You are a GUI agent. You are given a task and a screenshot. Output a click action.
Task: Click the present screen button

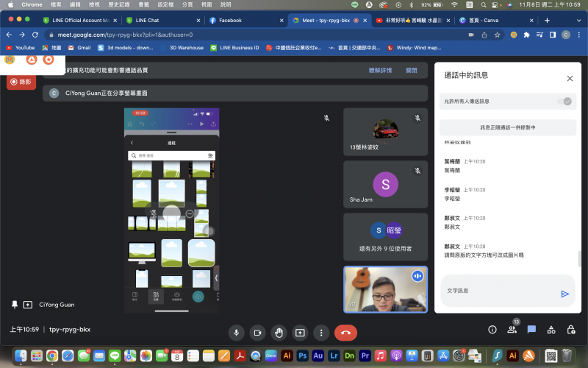click(x=300, y=332)
